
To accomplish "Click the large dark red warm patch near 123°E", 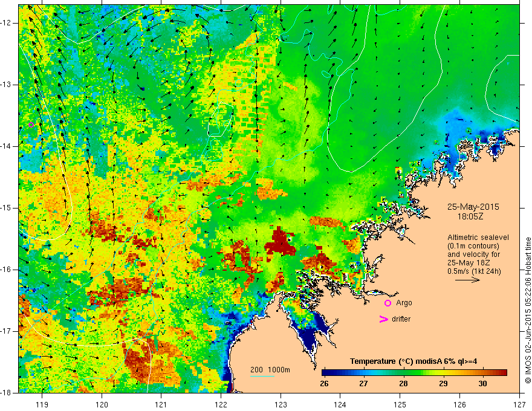I will pyautogui.click(x=281, y=242).
